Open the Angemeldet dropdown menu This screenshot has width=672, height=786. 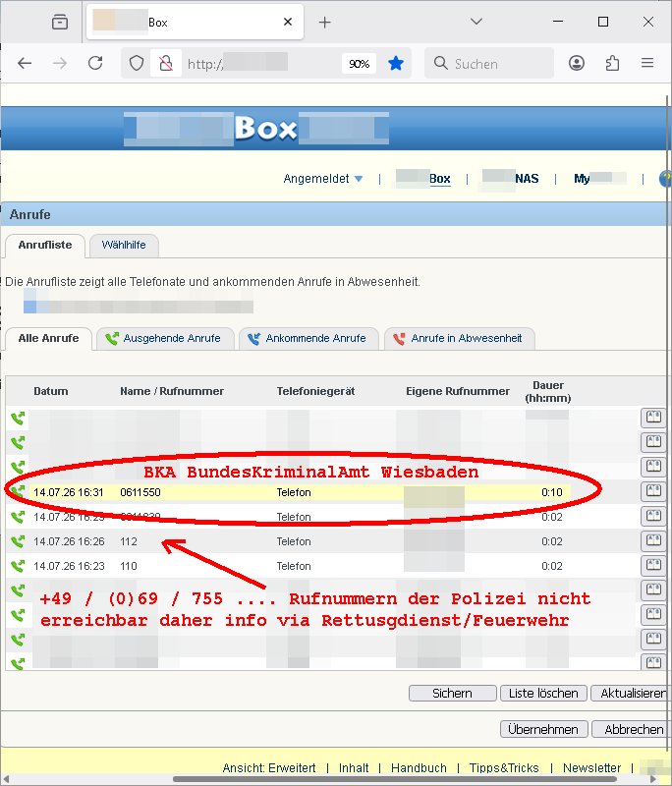point(322,179)
